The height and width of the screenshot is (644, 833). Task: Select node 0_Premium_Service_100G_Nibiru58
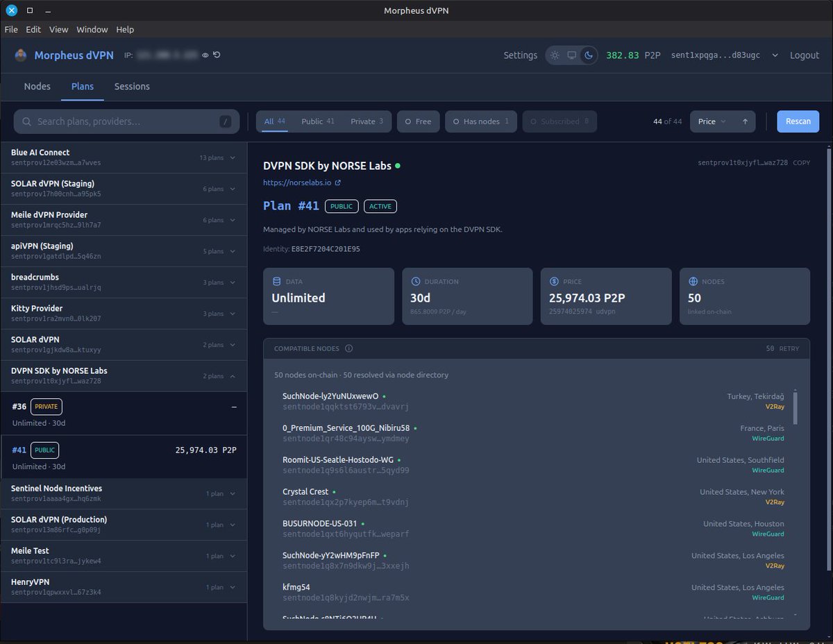(533, 433)
